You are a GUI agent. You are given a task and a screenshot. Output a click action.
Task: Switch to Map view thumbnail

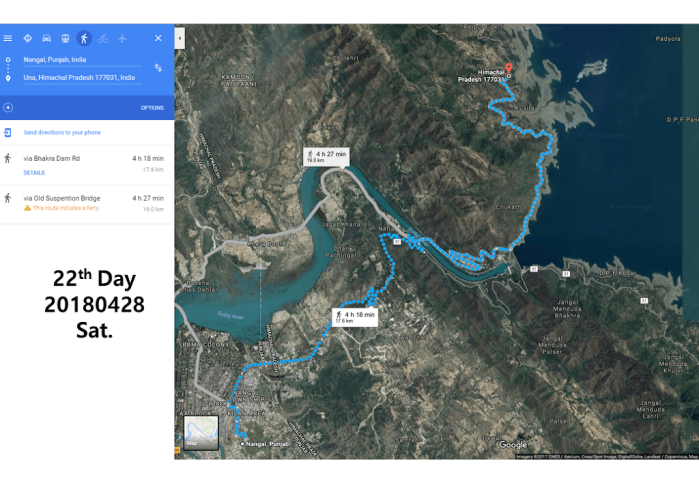(201, 433)
